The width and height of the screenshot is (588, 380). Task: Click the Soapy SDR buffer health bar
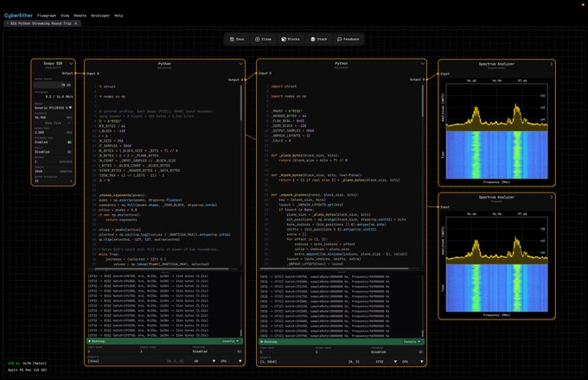(x=53, y=85)
